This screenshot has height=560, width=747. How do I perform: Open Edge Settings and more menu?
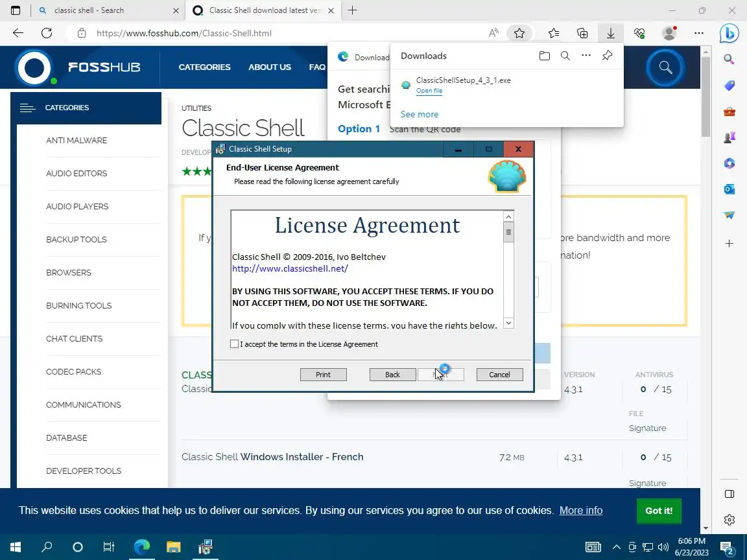click(699, 33)
